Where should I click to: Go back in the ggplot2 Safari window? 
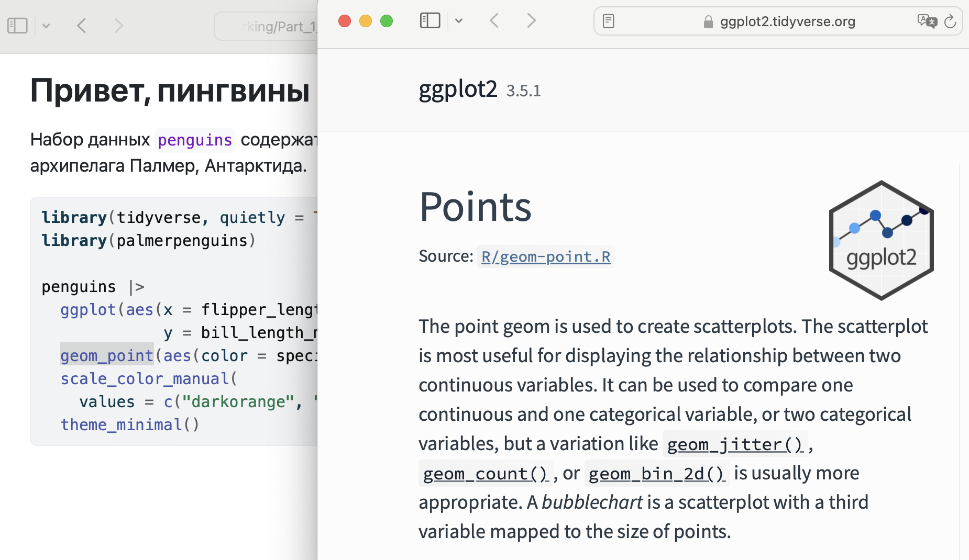[x=494, y=21]
